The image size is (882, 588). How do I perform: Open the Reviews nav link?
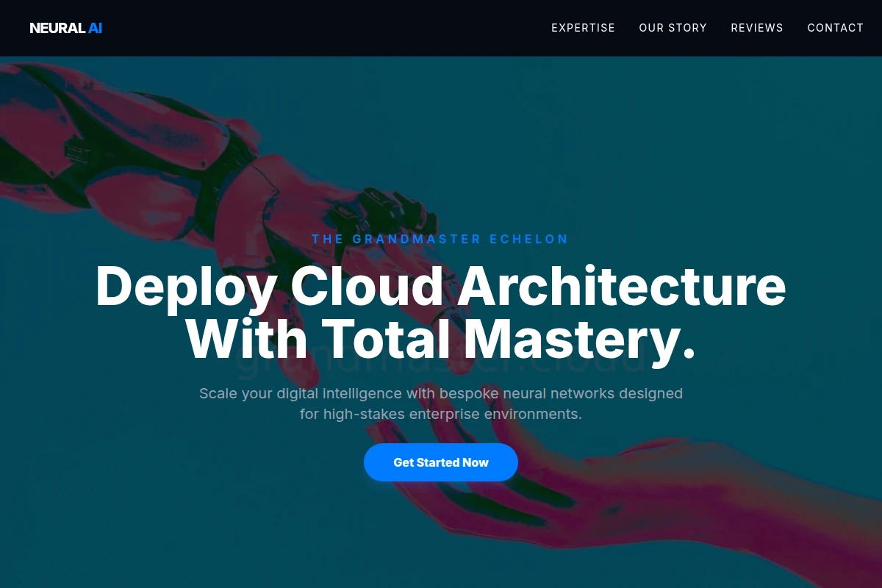(x=756, y=28)
